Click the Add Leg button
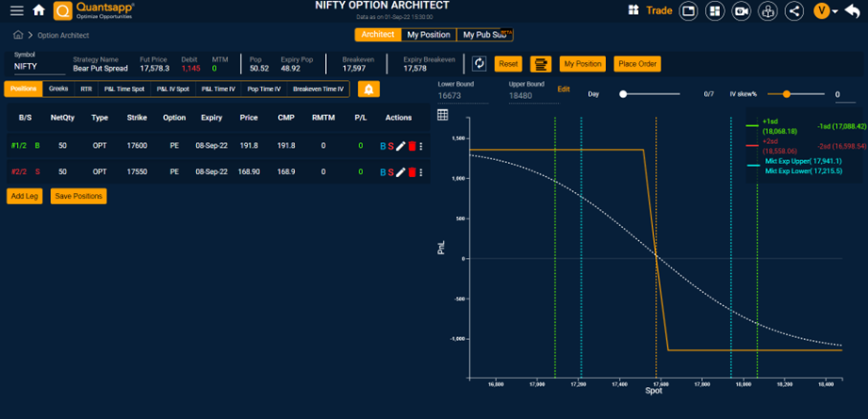 coord(25,196)
